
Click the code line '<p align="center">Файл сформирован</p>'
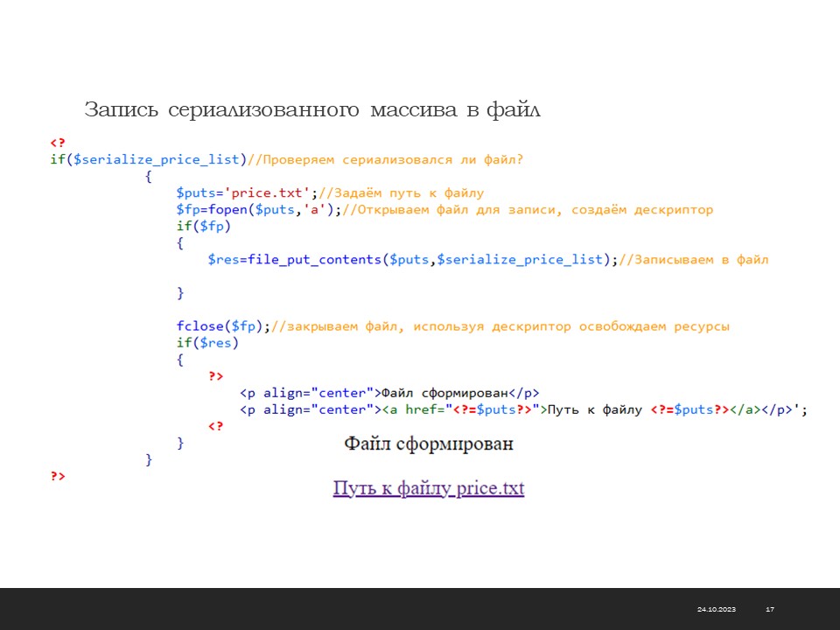click(389, 393)
